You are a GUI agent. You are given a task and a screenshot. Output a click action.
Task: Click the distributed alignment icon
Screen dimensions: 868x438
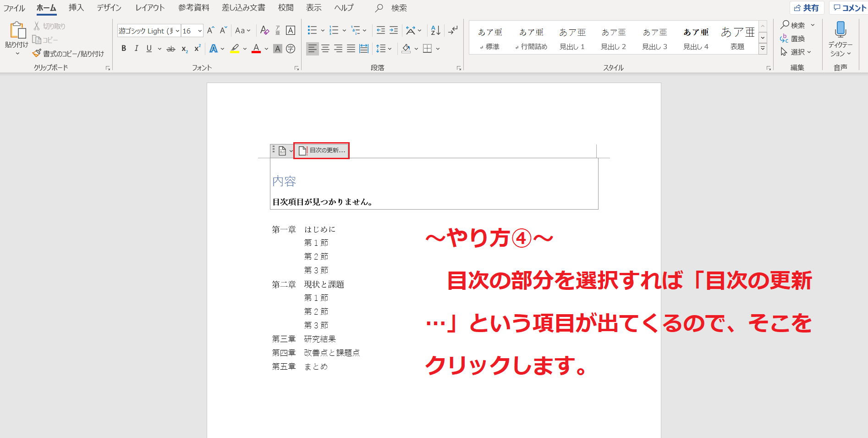(364, 49)
